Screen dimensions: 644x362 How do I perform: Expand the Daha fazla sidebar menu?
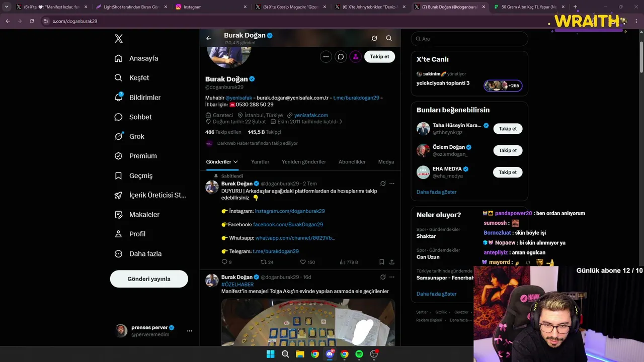pyautogui.click(x=138, y=254)
